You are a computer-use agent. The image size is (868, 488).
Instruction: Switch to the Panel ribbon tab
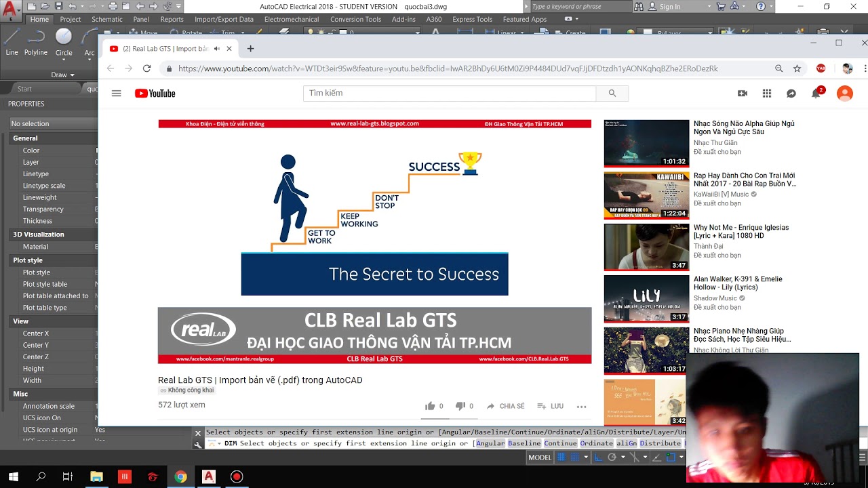[141, 19]
